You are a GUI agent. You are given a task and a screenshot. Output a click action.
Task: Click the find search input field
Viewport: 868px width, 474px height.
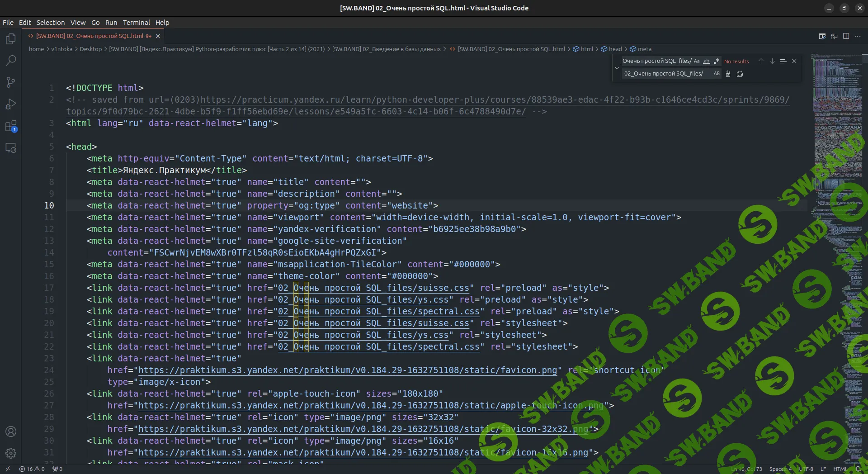pos(656,61)
